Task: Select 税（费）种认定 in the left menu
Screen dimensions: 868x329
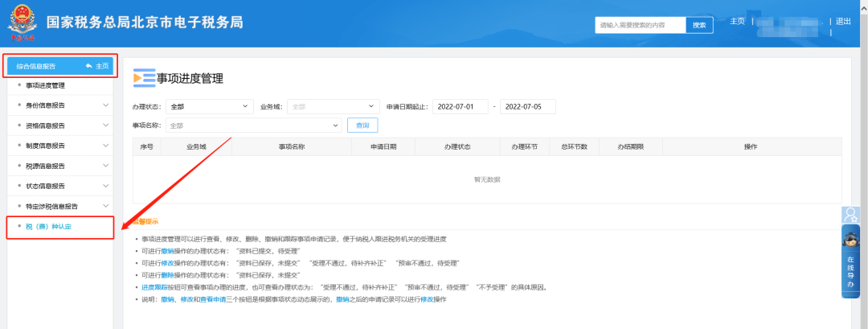Action: tap(50, 228)
